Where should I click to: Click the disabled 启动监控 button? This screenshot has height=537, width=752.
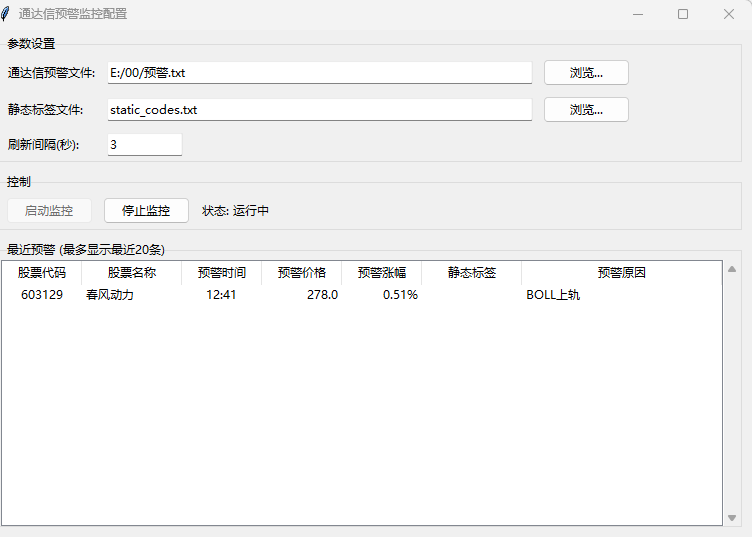(x=49, y=210)
